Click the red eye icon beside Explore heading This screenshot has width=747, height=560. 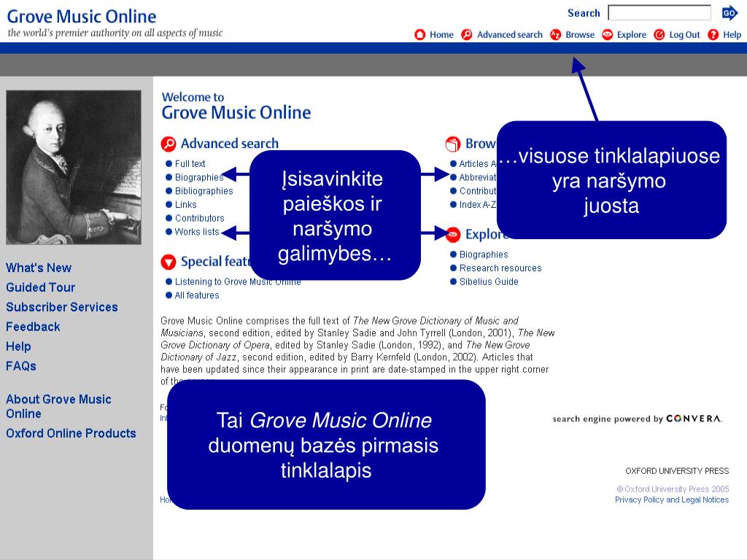[452, 234]
